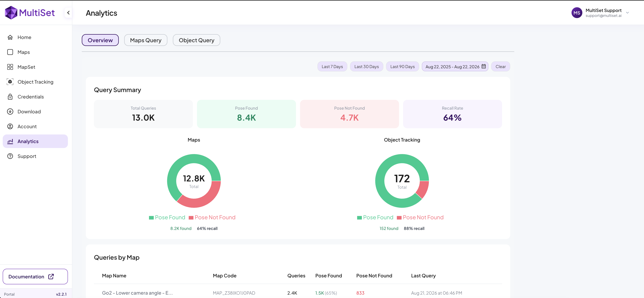
Task: Click the Pose Found 8.4K card
Action: pos(246,114)
